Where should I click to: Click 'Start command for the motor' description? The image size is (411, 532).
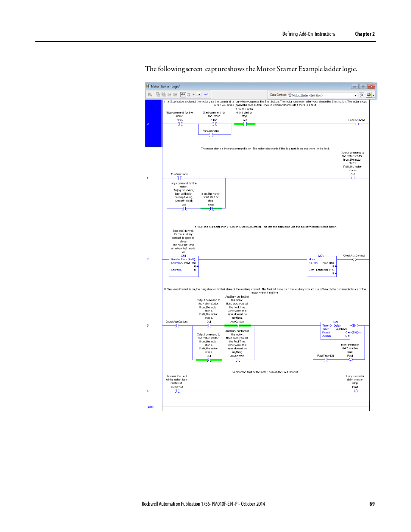point(214,114)
